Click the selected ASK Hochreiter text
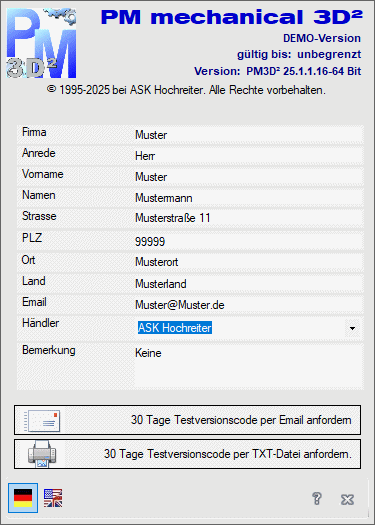375x525 pixels. point(174,328)
